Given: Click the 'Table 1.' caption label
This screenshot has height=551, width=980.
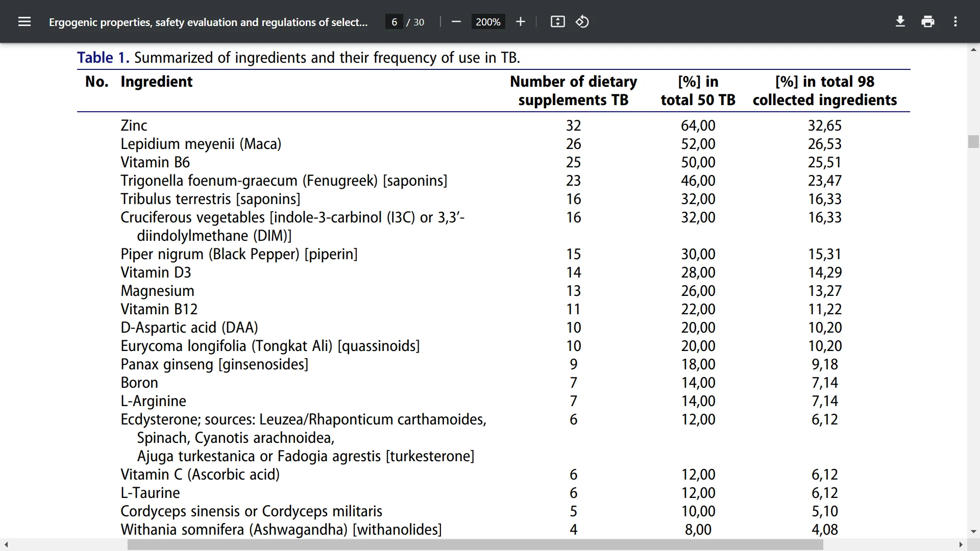Looking at the screenshot, I should 103,57.
